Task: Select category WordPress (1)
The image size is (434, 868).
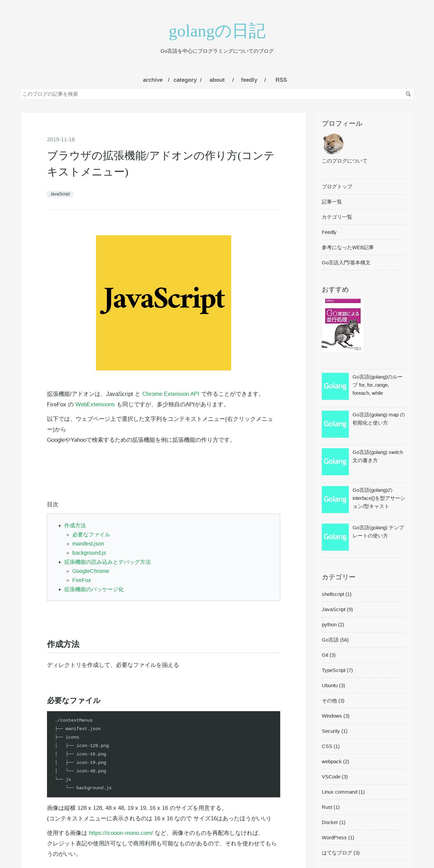Action: point(338,838)
